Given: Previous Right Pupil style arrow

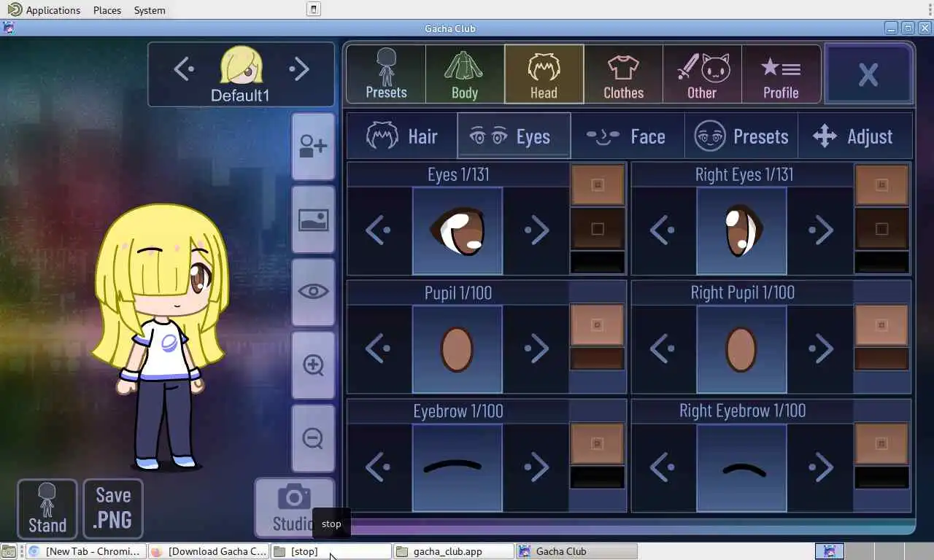Looking at the screenshot, I should click(663, 349).
